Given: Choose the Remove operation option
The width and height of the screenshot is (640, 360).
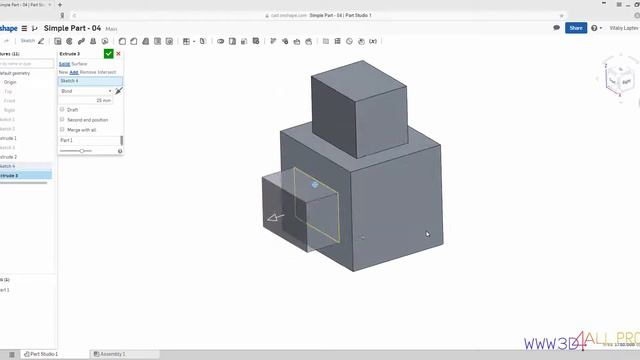Looking at the screenshot, I should 88,72.
